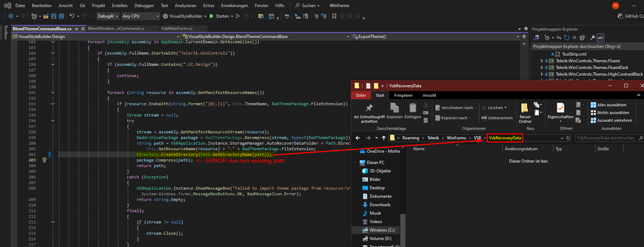Screen dimensions: 644x247
Task: Open the Any CPU platform dropdown
Action: click(x=140, y=16)
